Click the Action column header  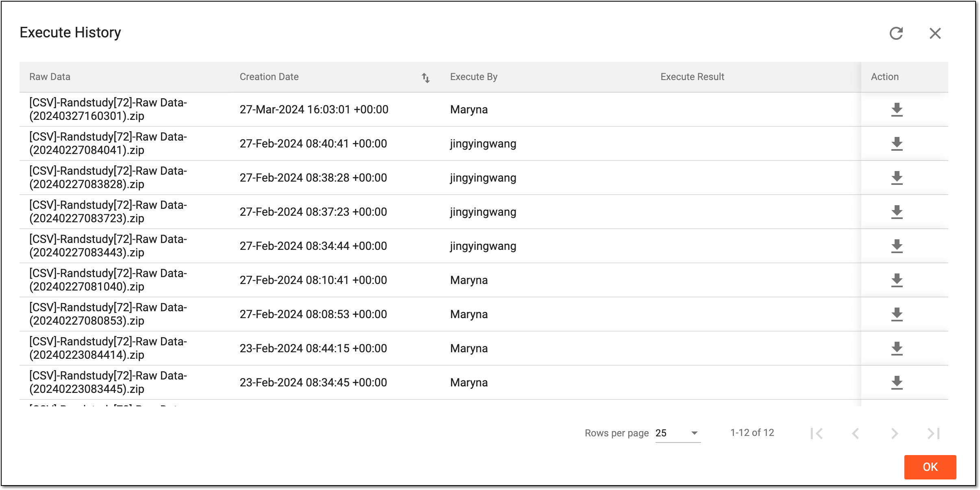click(x=885, y=77)
